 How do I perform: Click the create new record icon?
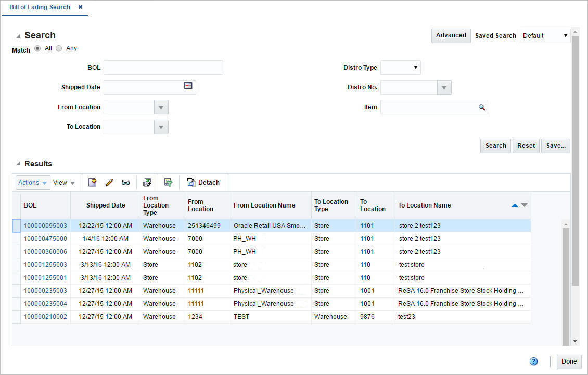92,183
